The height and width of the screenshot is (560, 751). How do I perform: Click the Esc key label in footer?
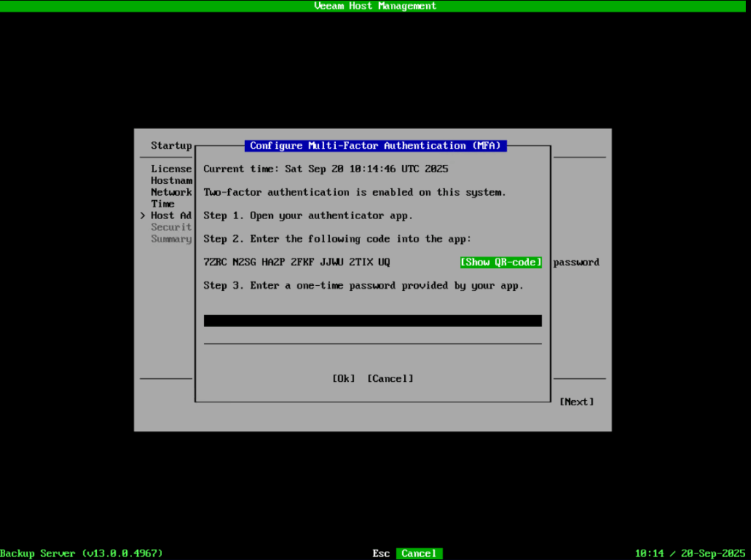381,553
